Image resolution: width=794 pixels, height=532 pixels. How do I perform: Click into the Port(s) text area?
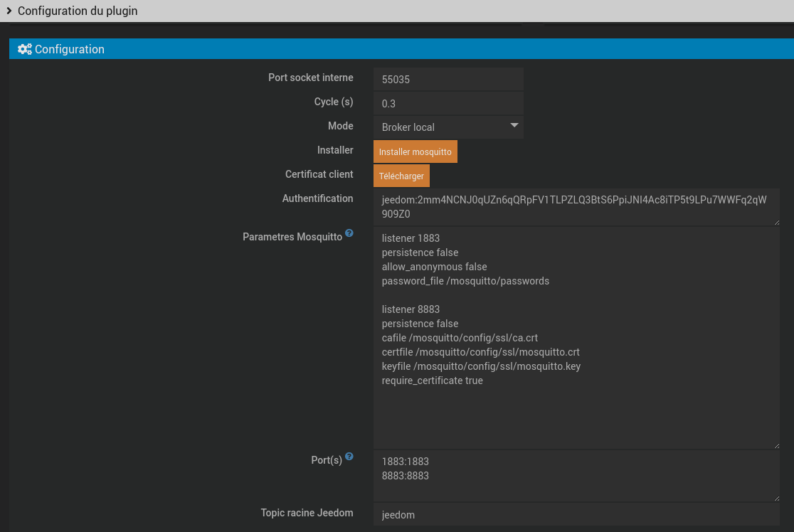click(x=576, y=476)
